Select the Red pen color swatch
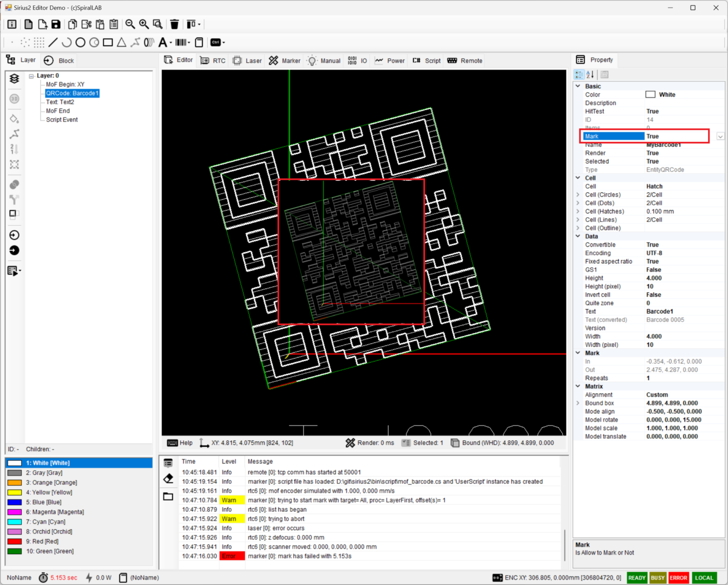 15,542
